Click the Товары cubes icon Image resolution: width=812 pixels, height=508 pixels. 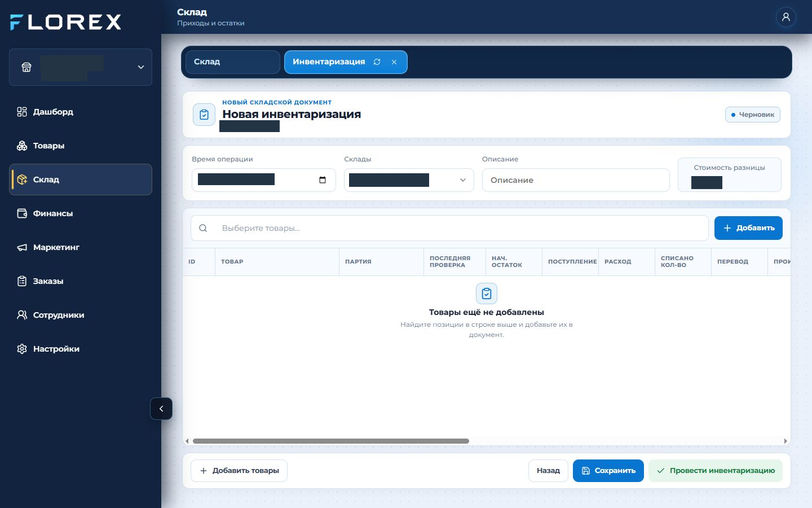coord(22,146)
